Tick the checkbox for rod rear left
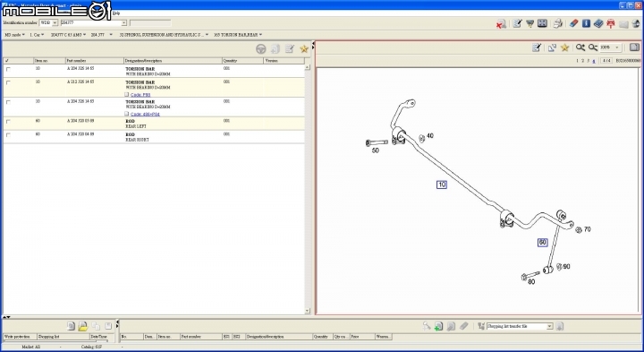The image size is (644, 352). [x=8, y=122]
